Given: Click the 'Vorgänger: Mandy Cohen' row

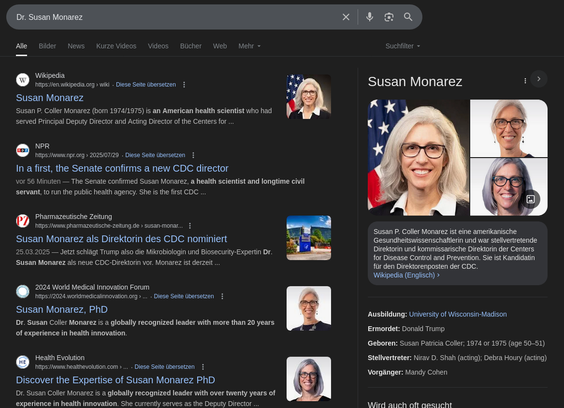Looking at the screenshot, I should 407,372.
